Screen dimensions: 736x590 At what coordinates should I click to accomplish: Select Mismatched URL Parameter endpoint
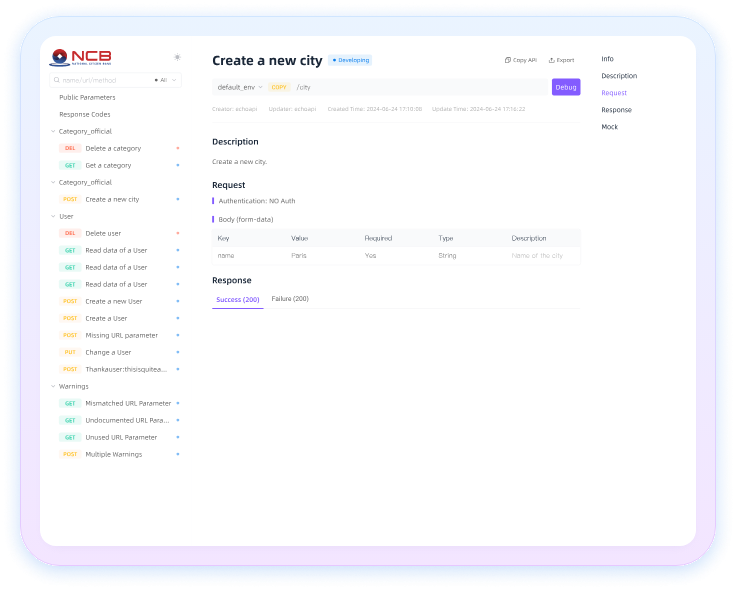point(128,403)
